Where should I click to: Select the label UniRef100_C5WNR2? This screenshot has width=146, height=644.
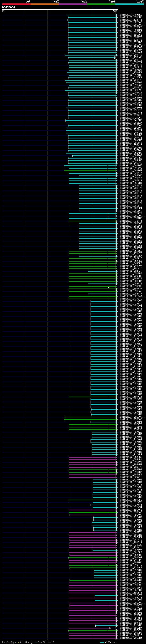(x=131, y=153)
